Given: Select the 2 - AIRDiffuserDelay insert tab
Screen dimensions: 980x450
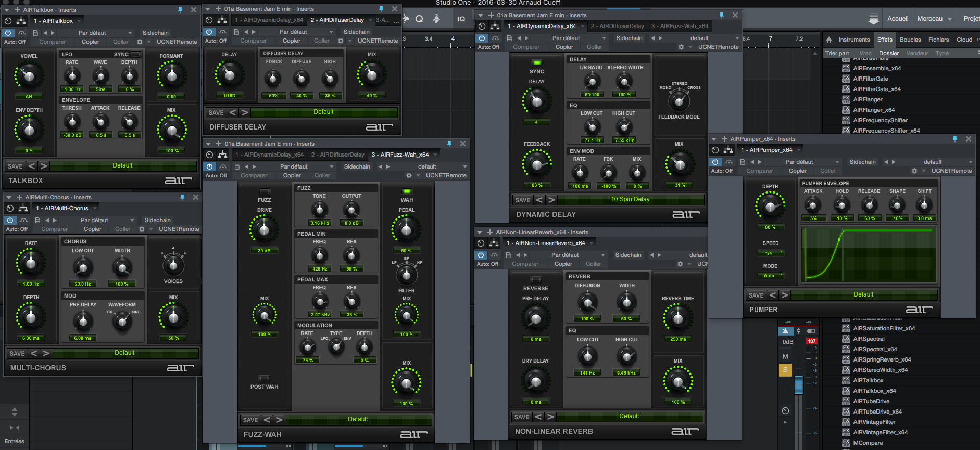Looking at the screenshot, I should coord(337,20).
